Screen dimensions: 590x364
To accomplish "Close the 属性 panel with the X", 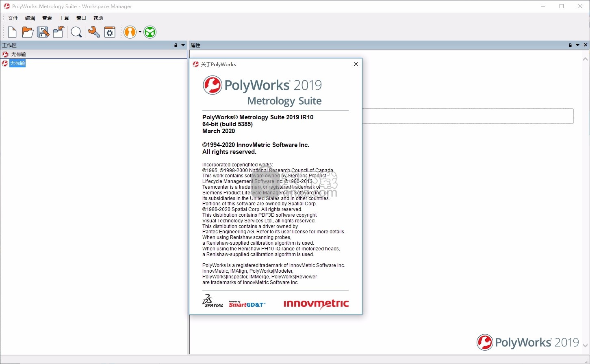I will (x=586, y=45).
